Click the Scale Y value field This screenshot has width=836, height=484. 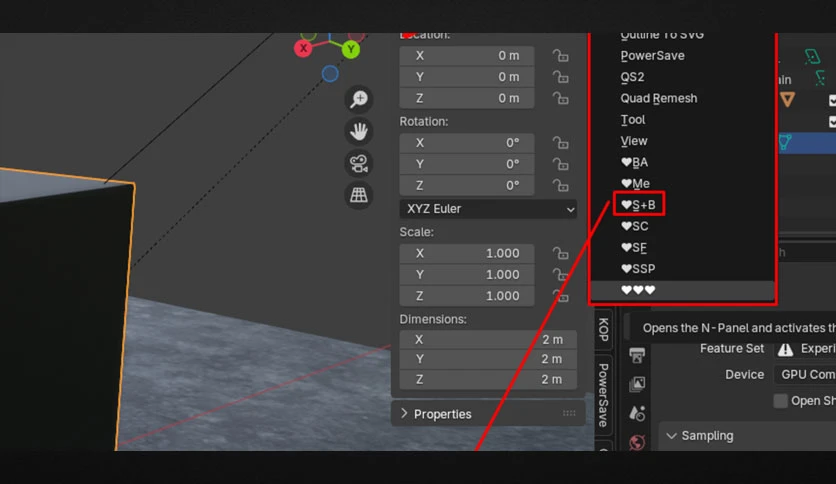467,275
